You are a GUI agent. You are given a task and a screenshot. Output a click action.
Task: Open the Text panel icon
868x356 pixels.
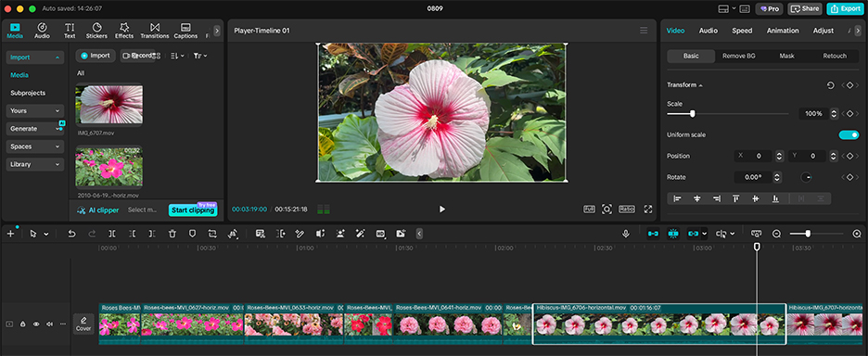tap(70, 31)
